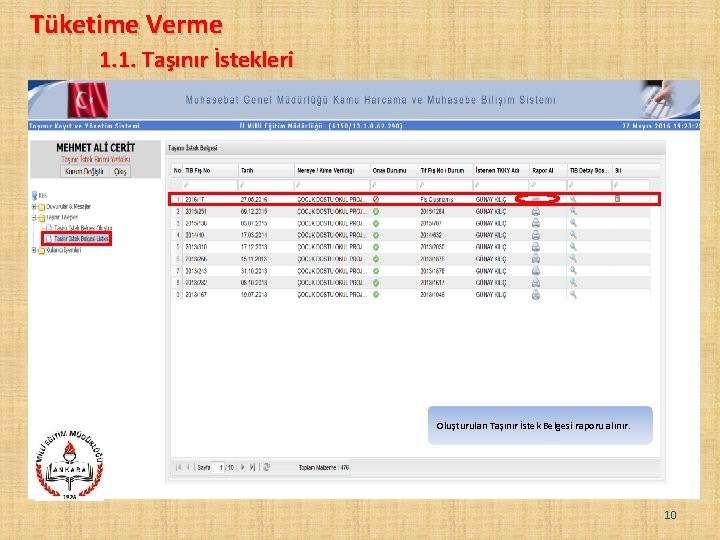Image resolution: width=720 pixels, height=540 pixels.
Task: Print report for the row dated 17.03.2014
Action: (x=535, y=235)
